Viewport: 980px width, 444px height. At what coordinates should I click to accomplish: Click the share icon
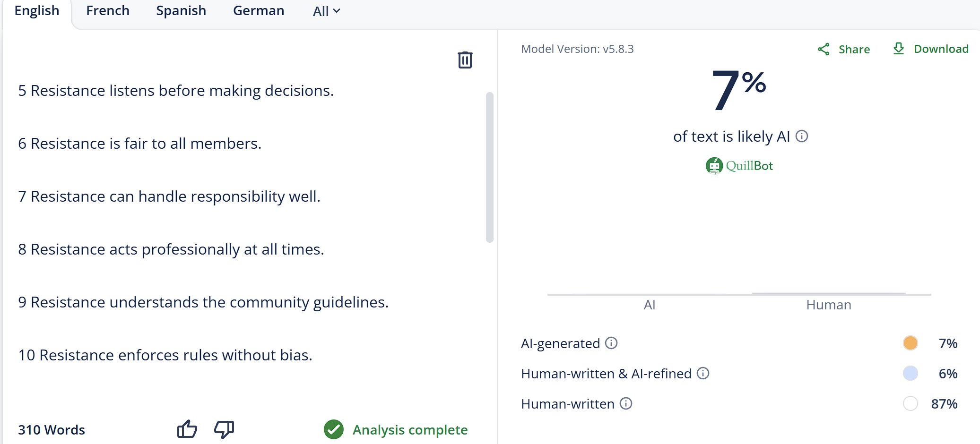coord(824,49)
